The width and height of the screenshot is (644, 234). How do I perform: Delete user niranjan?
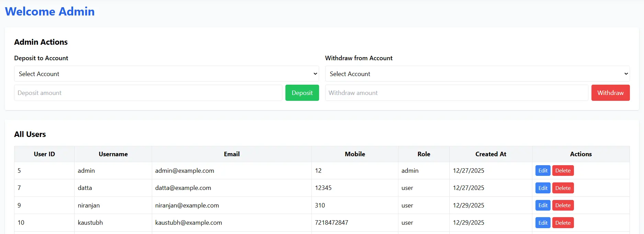tap(563, 205)
